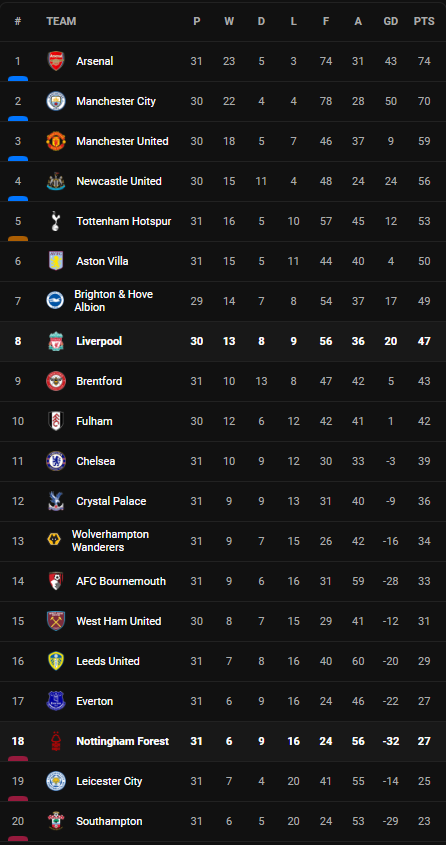Select the Brentford team name
446x845 pixels.
pos(99,381)
